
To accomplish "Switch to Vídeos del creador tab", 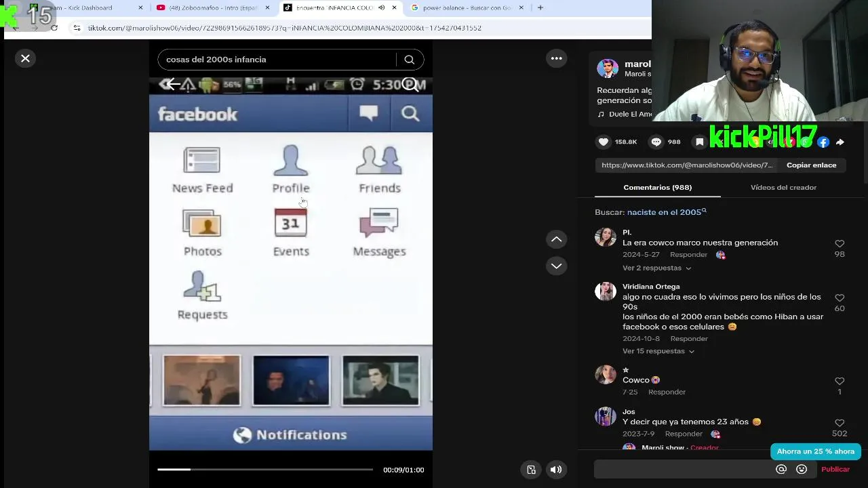I will click(783, 187).
